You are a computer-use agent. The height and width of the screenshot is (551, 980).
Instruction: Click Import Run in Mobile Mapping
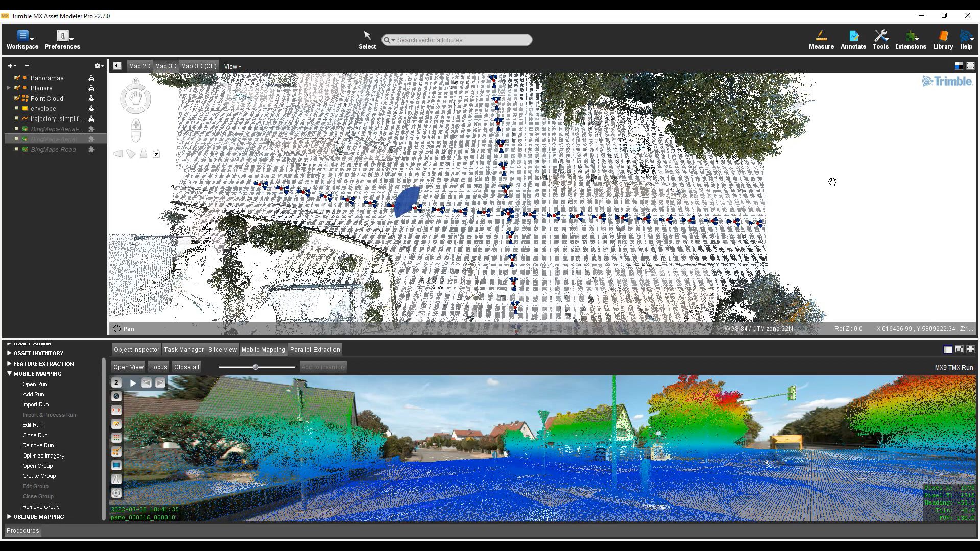pos(36,404)
